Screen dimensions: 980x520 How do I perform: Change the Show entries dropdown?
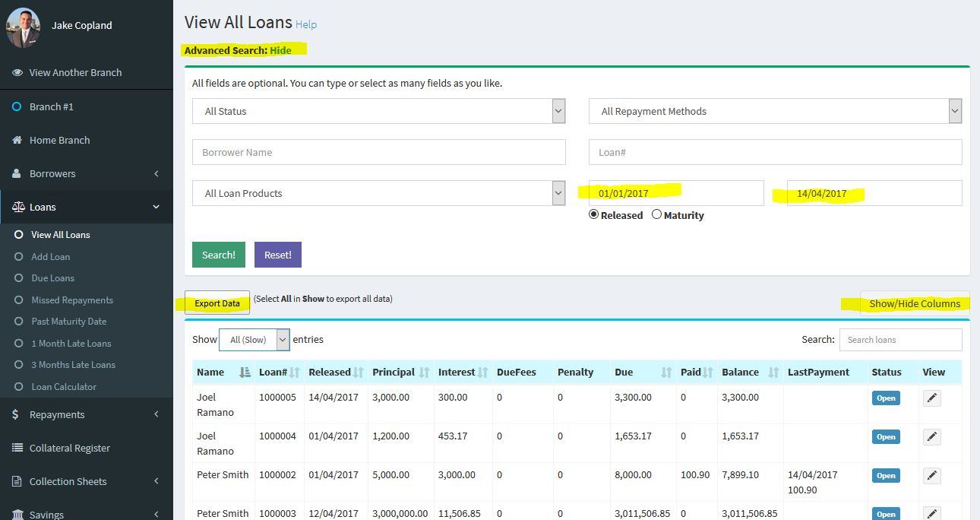coord(254,339)
